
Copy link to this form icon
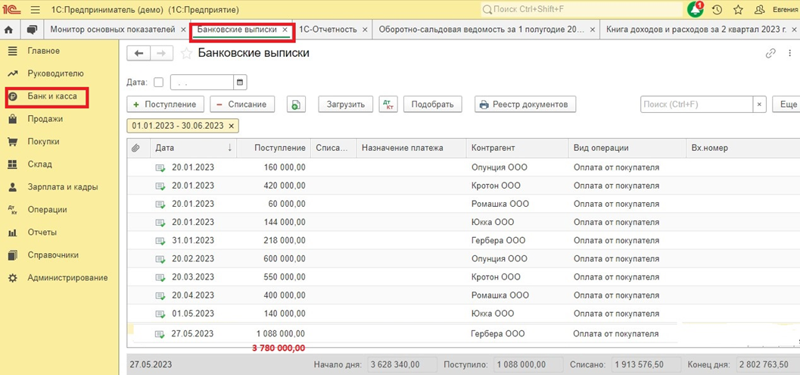(771, 54)
